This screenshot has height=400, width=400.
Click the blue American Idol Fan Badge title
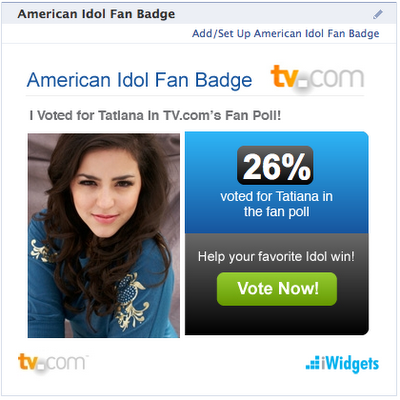point(139,80)
